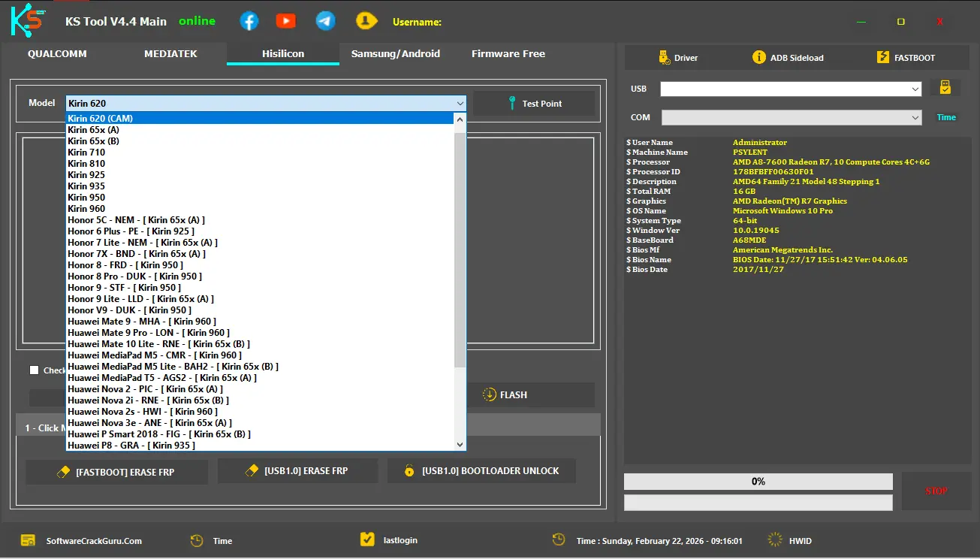
Task: Select Huawei P Smart 2018 - FIG
Action: pos(260,434)
